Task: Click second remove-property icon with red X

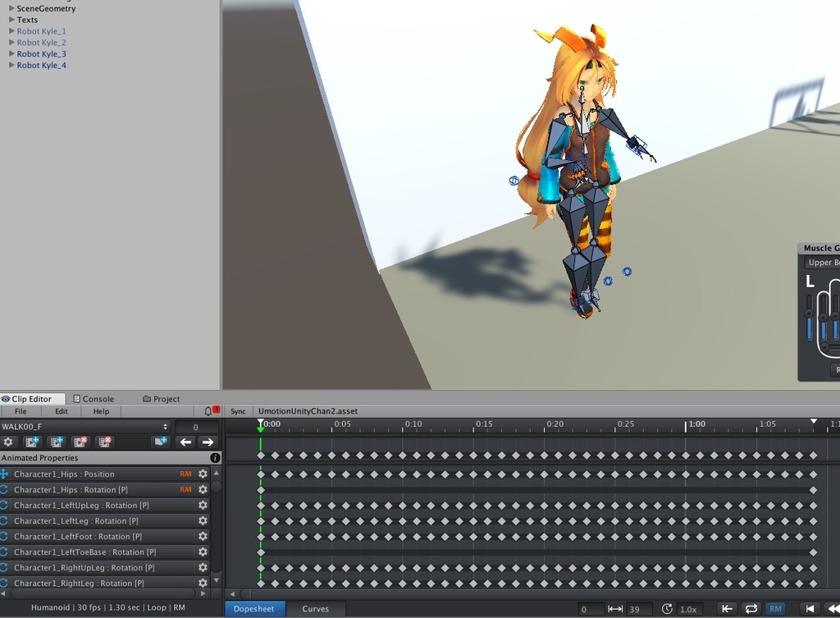Action: (x=104, y=442)
